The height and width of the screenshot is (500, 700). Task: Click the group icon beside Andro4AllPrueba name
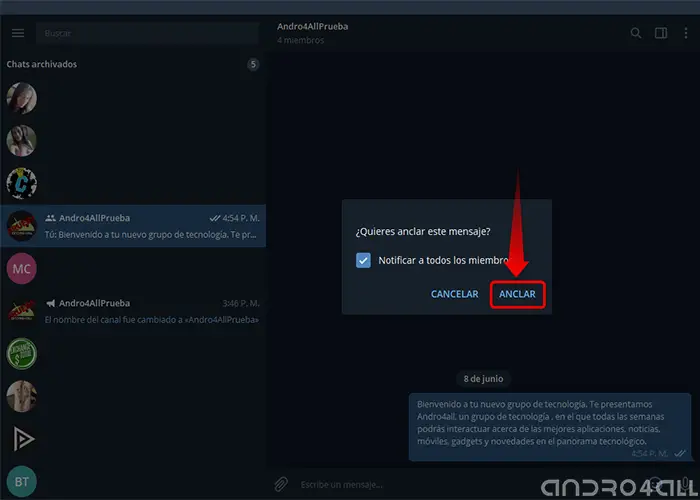click(x=50, y=218)
